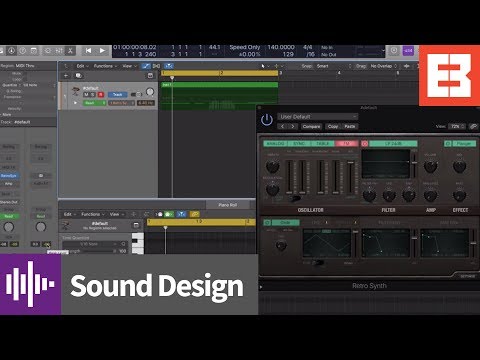Toggle the blue Catch playhead button in tracks area
480x360 pixels.
pyautogui.click(x=169, y=66)
